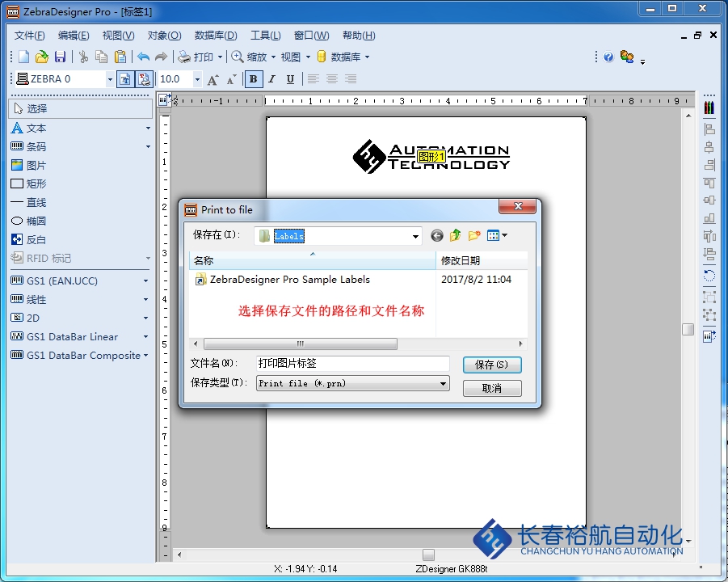The height and width of the screenshot is (582, 728).
Task: Expand the 线性 barcode dropdown arrow
Action: [x=145, y=300]
